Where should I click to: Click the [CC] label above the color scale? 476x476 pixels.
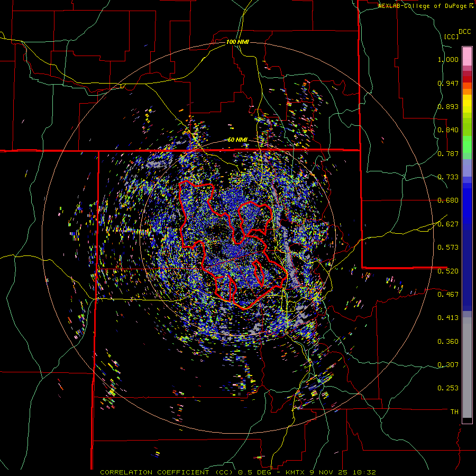[451, 36]
